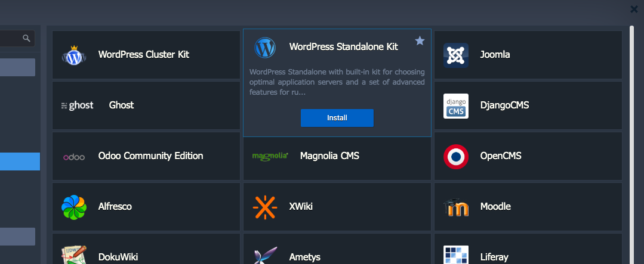Select the Alfresco title text
Image resolution: width=644 pixels, height=264 pixels.
tap(115, 207)
